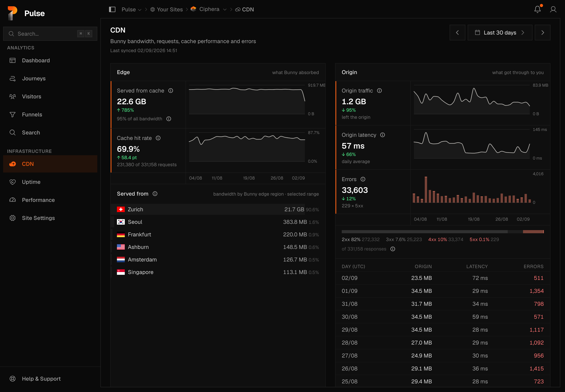Select the Ashburn 148.5 MB row
The width and height of the screenshot is (565, 392).
coord(218,247)
